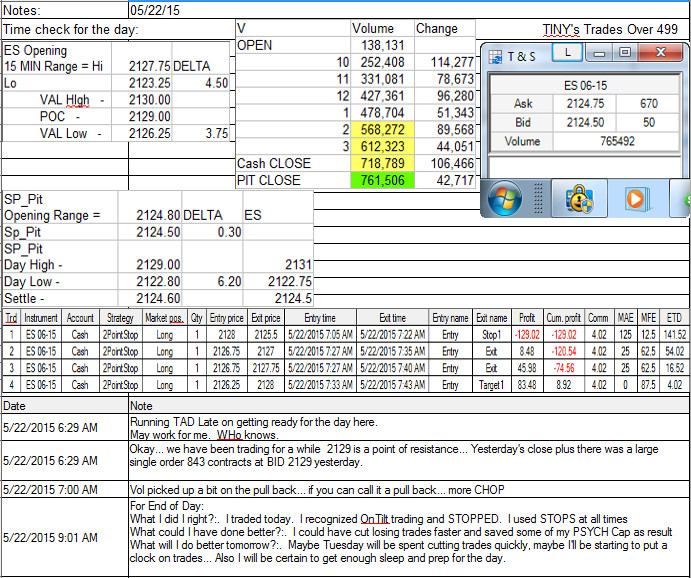Minimize the T & S window
The image size is (691, 578).
598,53
